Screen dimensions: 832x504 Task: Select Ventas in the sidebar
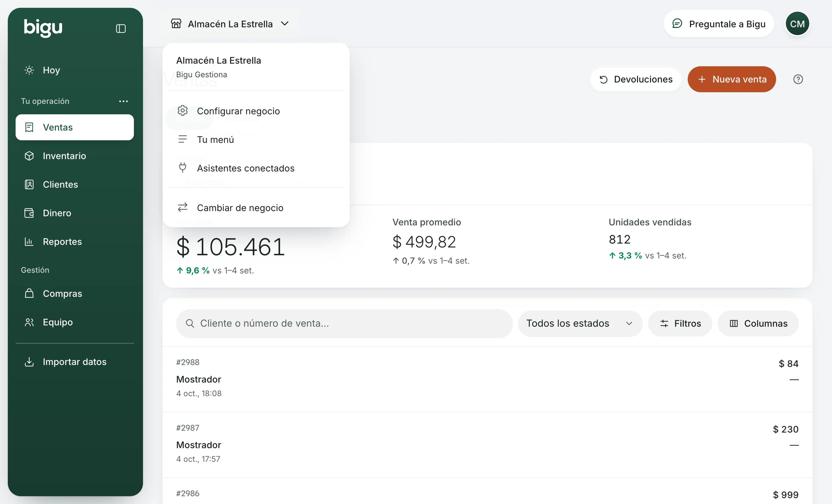[x=75, y=127]
